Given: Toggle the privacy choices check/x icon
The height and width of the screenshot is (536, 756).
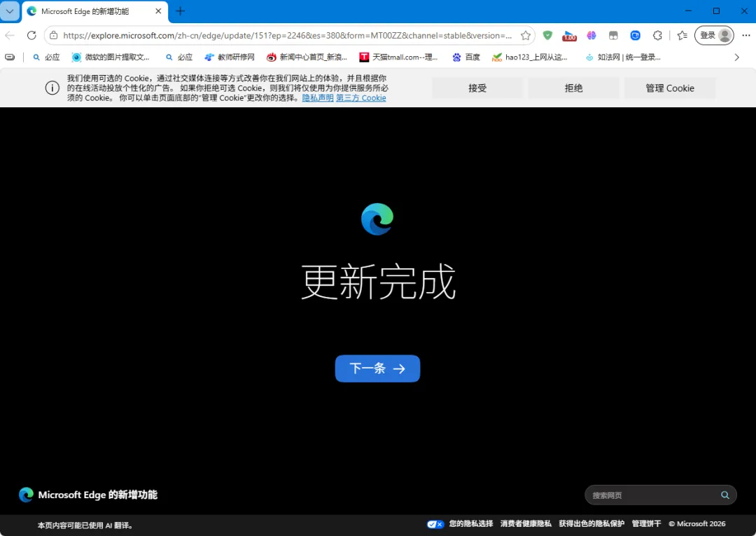Looking at the screenshot, I should click(x=435, y=524).
